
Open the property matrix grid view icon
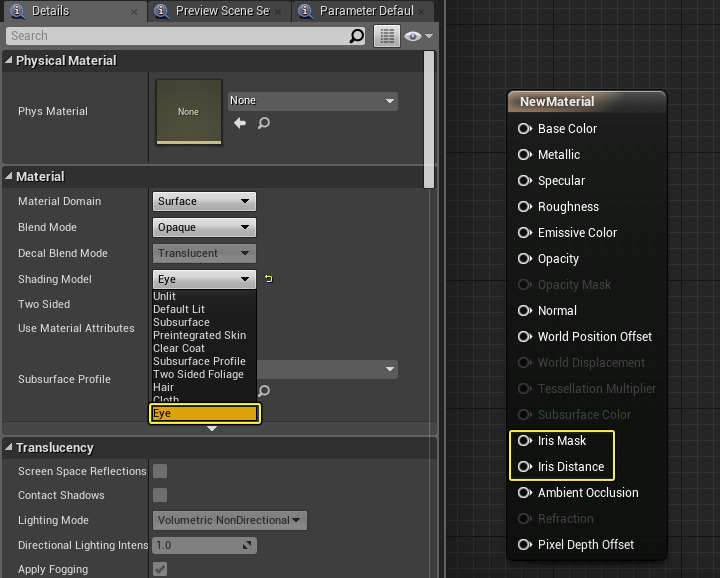click(x=387, y=36)
